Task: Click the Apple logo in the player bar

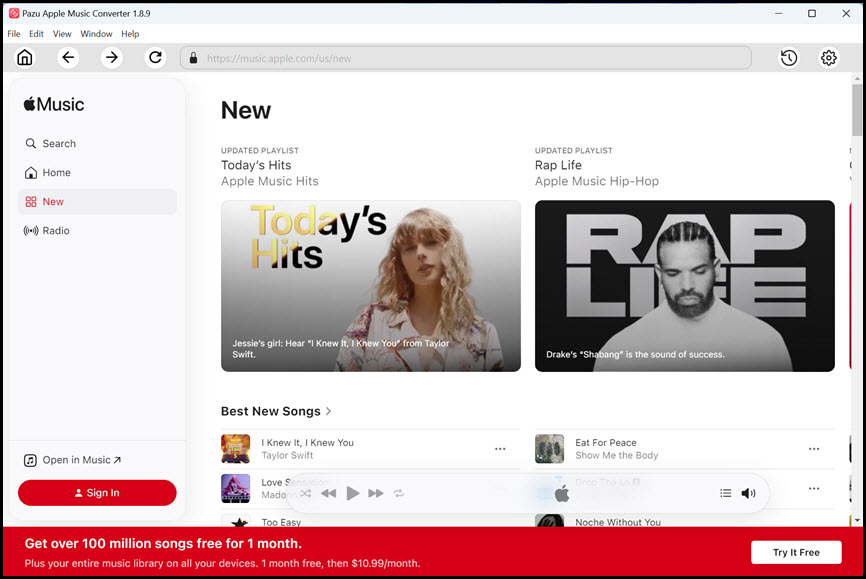Action: 562,494
